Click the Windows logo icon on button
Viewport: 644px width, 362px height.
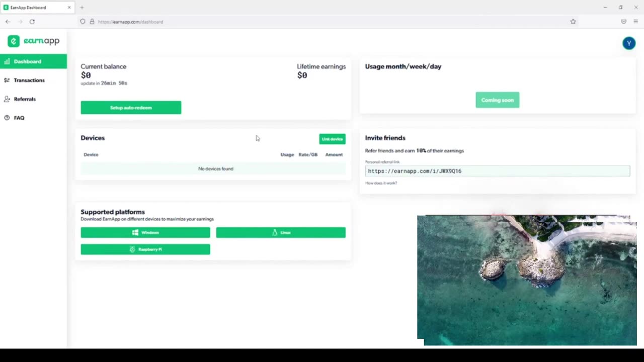click(x=135, y=232)
